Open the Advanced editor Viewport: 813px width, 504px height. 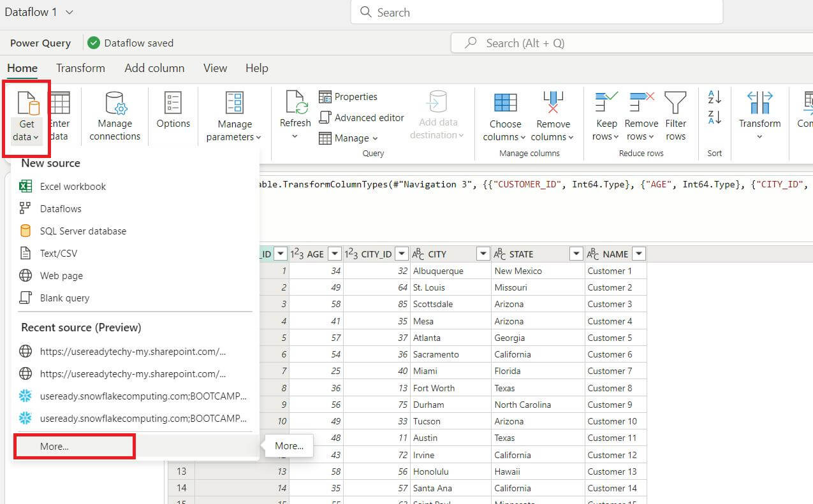coord(362,117)
